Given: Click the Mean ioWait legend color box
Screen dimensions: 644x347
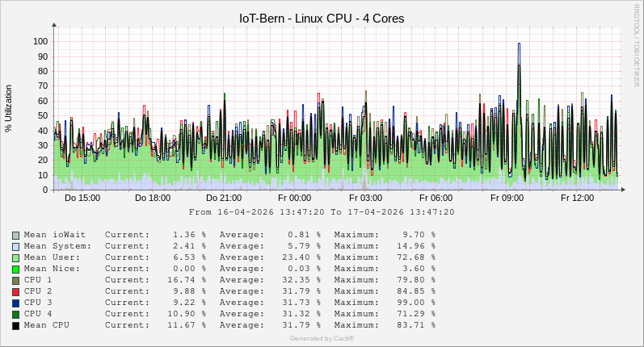Looking at the screenshot, I should 16,235.
